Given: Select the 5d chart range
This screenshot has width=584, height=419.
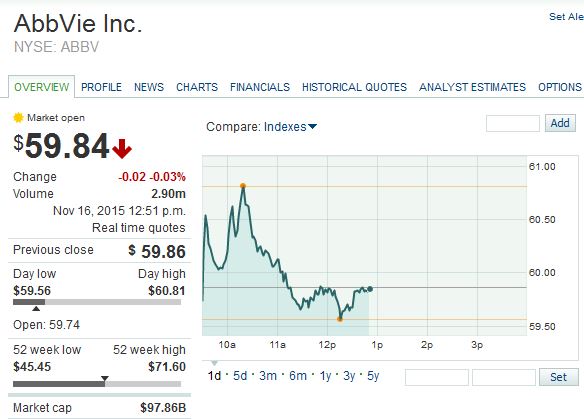Looking at the screenshot, I should [x=240, y=376].
